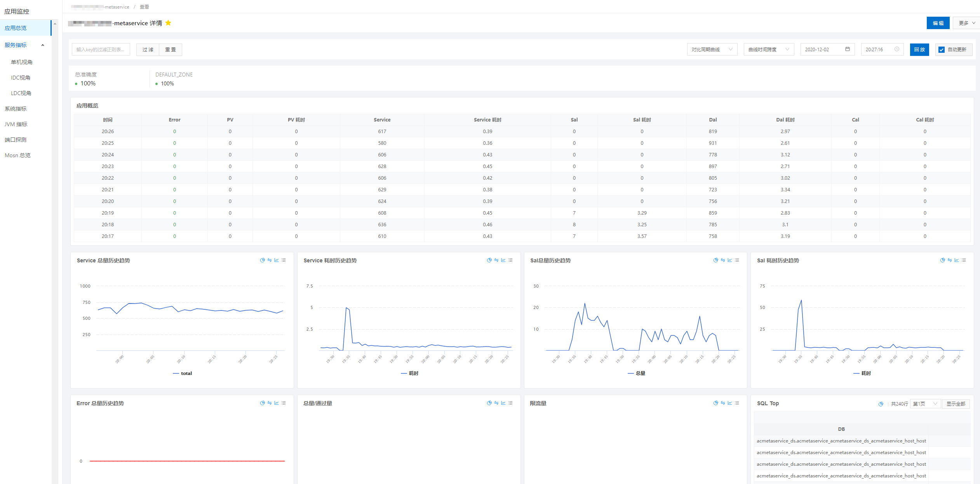Image resolution: width=980 pixels, height=484 pixels.
Task: Open 单机视角 in the sidebar
Action: [22, 62]
